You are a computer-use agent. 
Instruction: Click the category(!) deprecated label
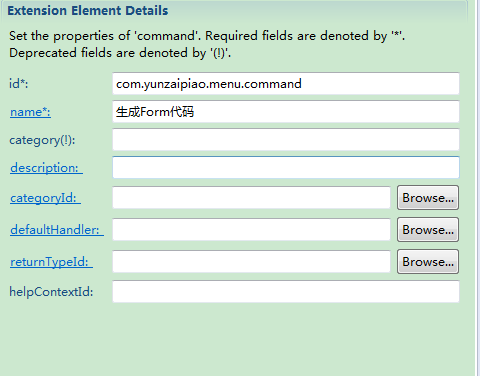[x=42, y=140]
